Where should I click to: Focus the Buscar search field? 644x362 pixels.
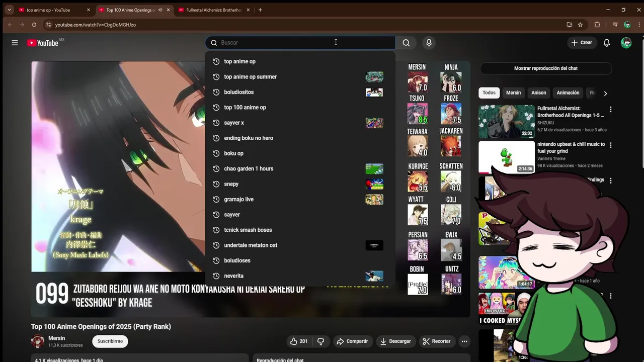[x=300, y=43]
